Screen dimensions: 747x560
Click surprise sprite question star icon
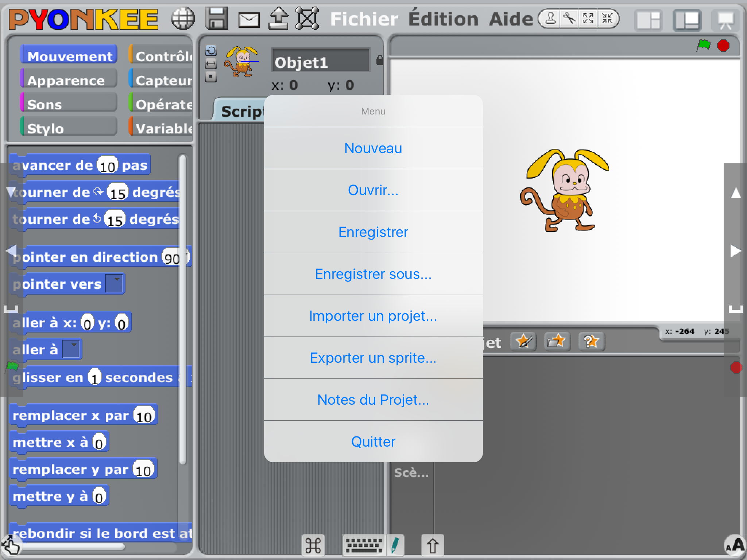(591, 342)
